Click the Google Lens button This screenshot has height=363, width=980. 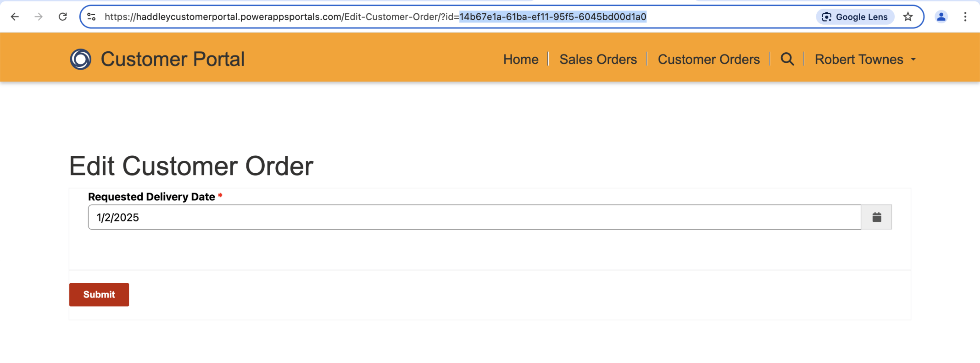tap(855, 17)
